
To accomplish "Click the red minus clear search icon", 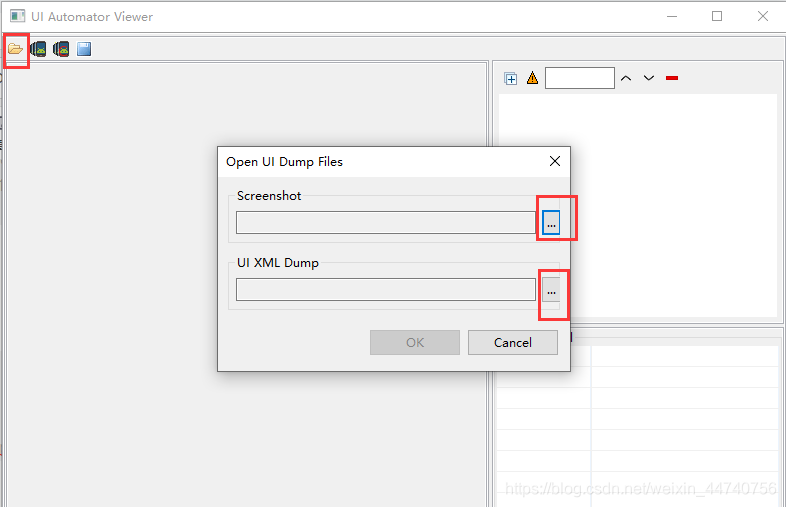I will coord(672,78).
